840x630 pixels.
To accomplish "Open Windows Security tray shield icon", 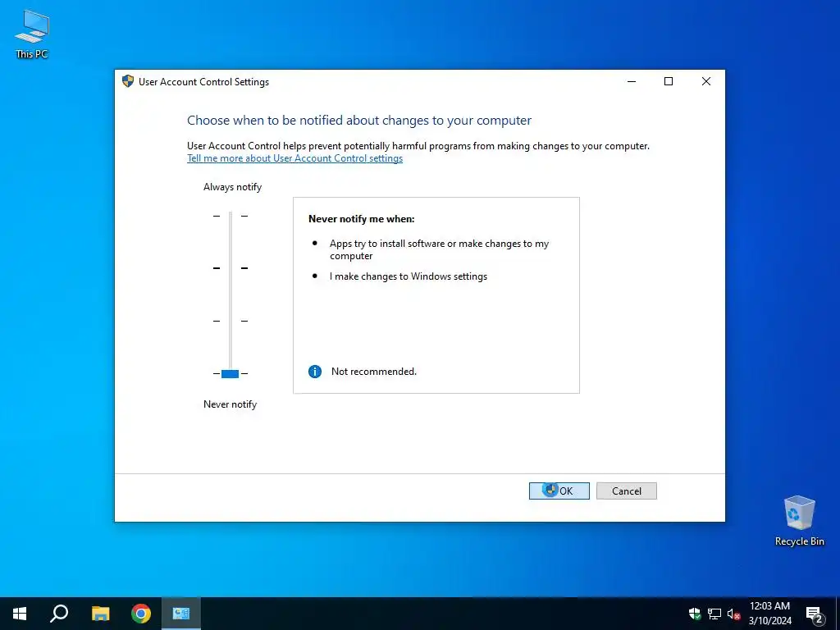I will pos(695,614).
